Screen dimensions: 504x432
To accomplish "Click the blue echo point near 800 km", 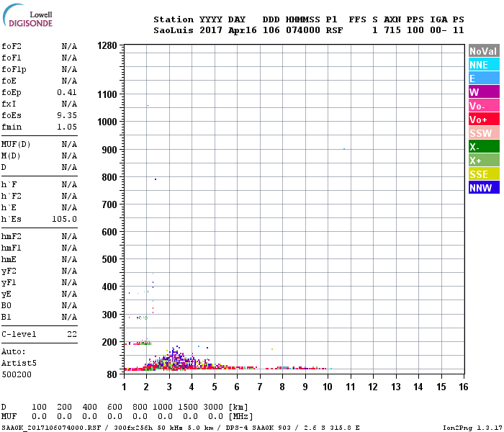I will pos(156,179).
